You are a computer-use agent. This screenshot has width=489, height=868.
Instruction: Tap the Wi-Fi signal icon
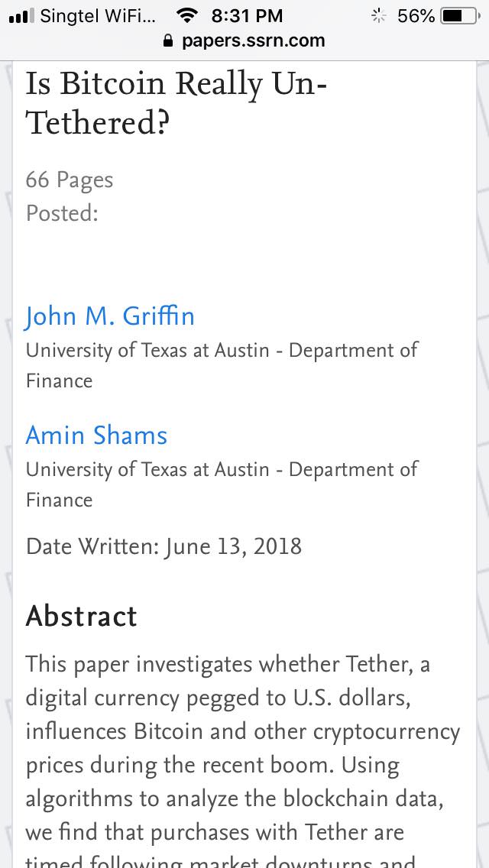(x=186, y=15)
